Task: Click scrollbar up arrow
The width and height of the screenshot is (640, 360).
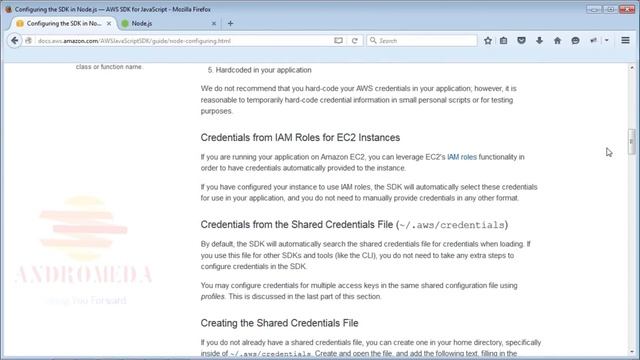Action: [631, 67]
